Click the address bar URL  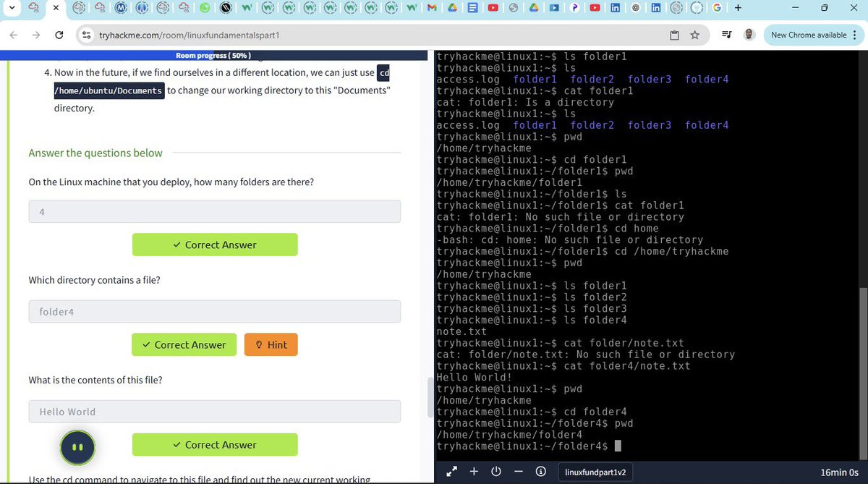pos(190,35)
